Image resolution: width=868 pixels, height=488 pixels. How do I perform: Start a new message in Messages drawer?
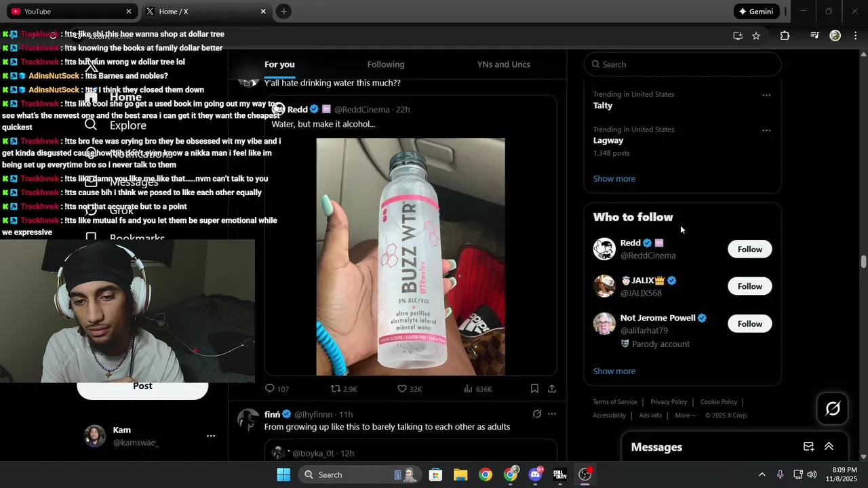click(808, 447)
